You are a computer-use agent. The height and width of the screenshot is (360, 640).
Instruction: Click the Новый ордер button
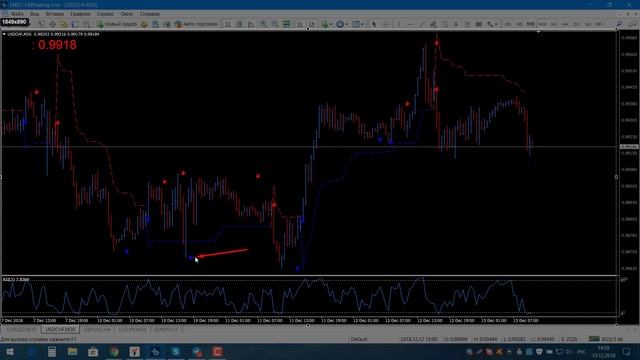(117, 24)
